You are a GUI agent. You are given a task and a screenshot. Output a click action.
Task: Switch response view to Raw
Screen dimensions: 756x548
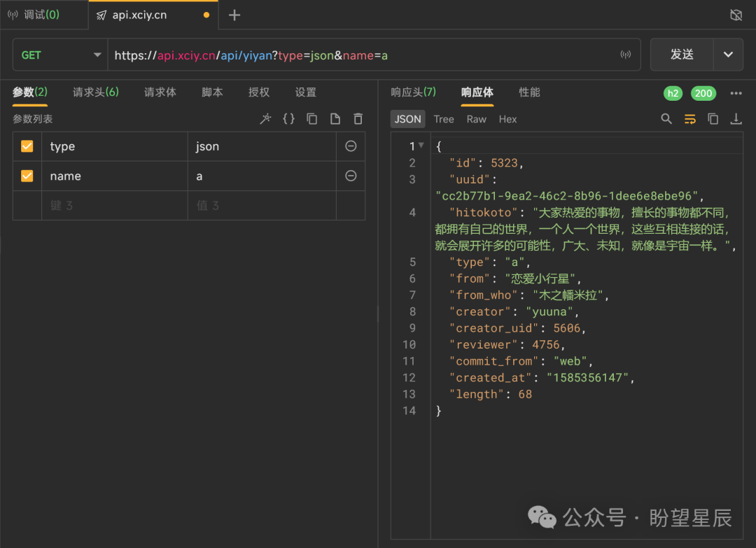(477, 119)
